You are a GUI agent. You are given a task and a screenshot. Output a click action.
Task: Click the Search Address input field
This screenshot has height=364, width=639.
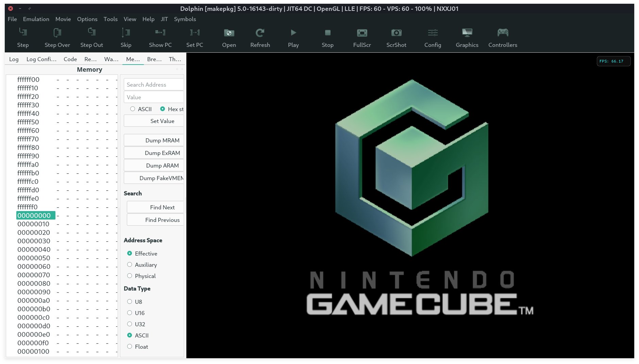pos(154,84)
